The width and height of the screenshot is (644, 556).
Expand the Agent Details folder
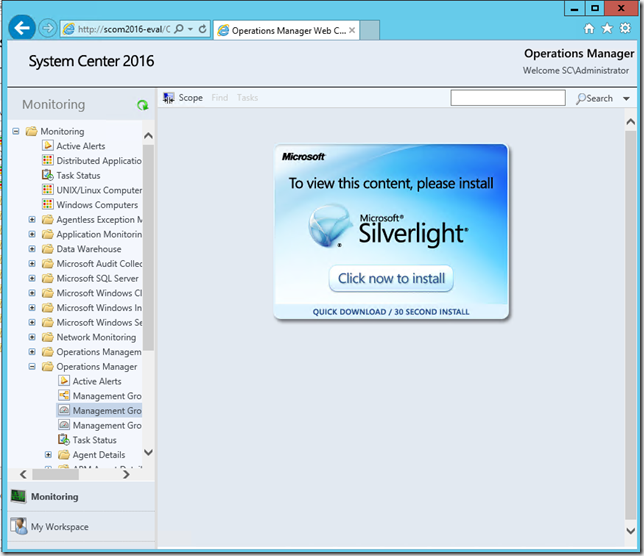tap(48, 455)
